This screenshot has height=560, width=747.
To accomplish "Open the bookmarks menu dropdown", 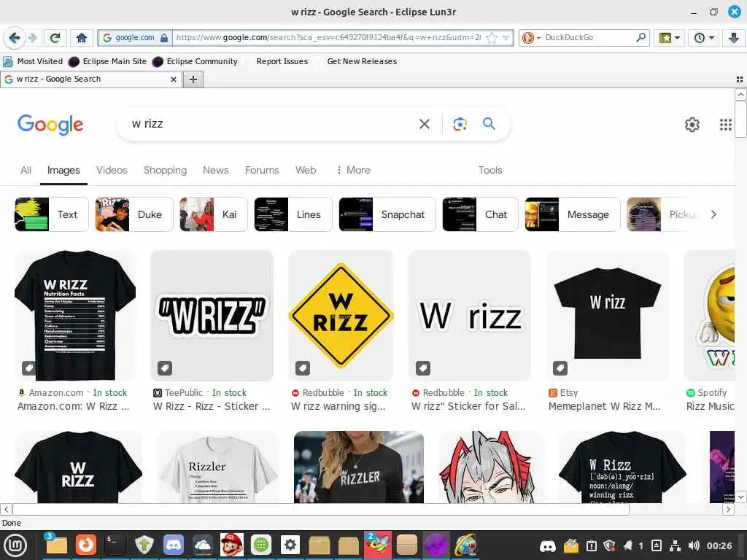I will [x=669, y=38].
